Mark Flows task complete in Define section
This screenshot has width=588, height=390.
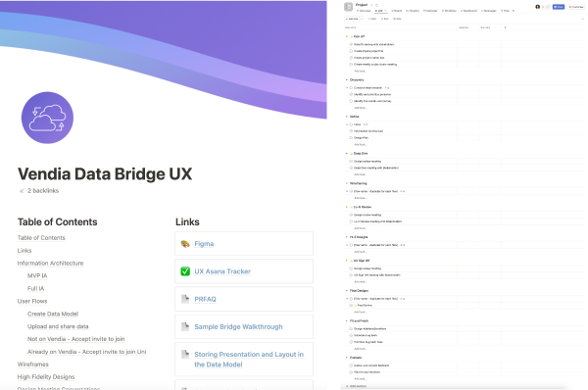tap(351, 124)
